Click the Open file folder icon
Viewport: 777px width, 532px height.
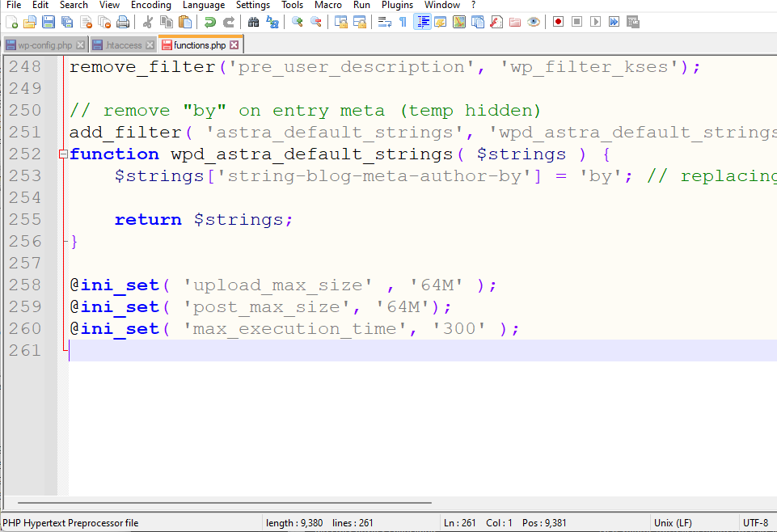pyautogui.click(x=30, y=22)
